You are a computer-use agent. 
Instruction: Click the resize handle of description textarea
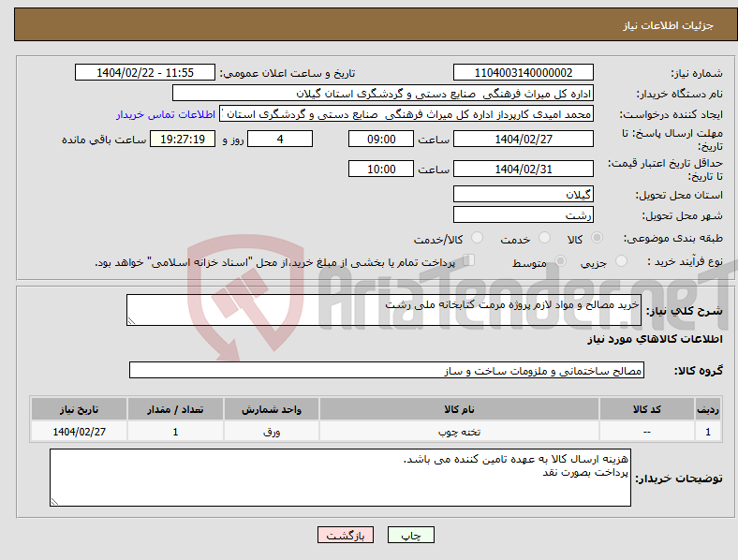[x=131, y=321]
